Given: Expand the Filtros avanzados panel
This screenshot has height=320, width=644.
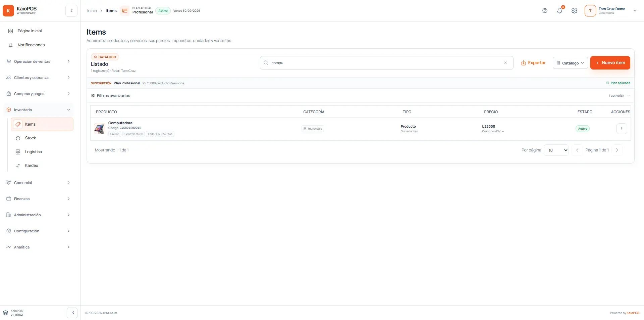Looking at the screenshot, I should click(360, 96).
